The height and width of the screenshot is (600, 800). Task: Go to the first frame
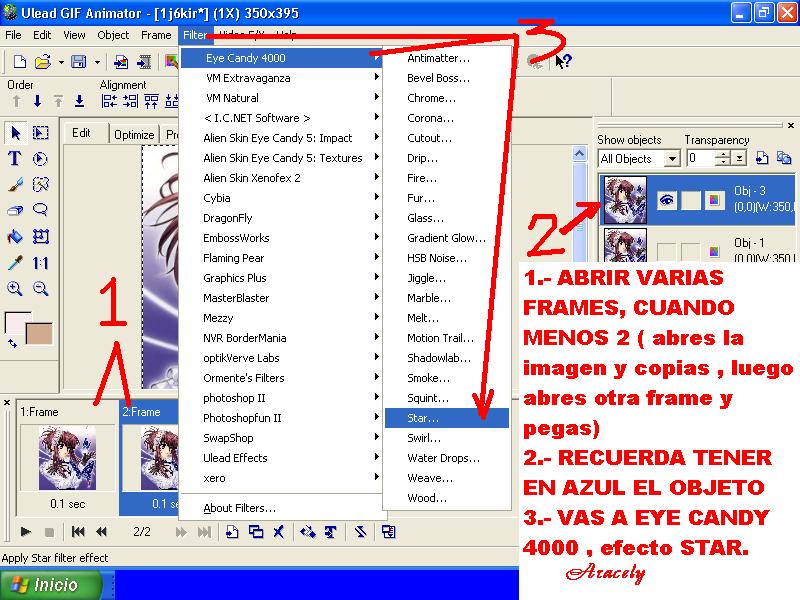click(x=78, y=532)
